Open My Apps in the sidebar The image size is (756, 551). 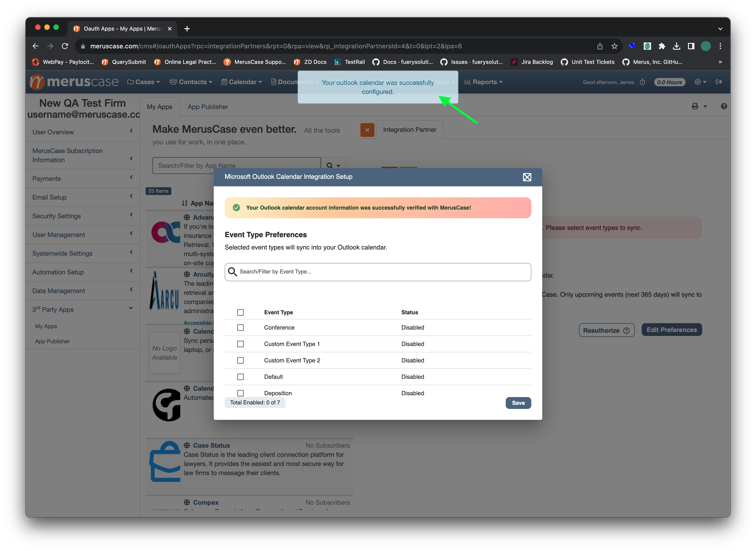coord(46,326)
